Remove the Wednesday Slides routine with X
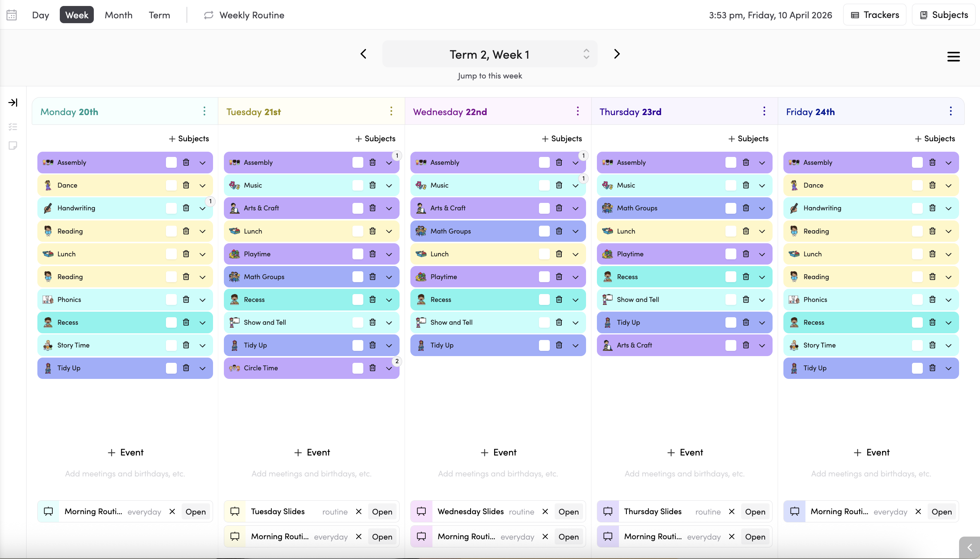The height and width of the screenshot is (559, 980). [545, 512]
